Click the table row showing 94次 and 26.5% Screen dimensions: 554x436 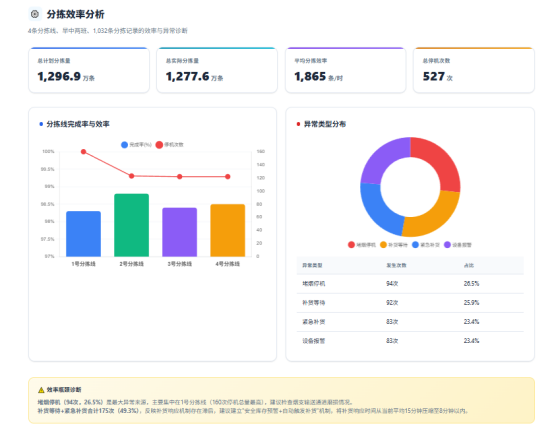tap(410, 284)
